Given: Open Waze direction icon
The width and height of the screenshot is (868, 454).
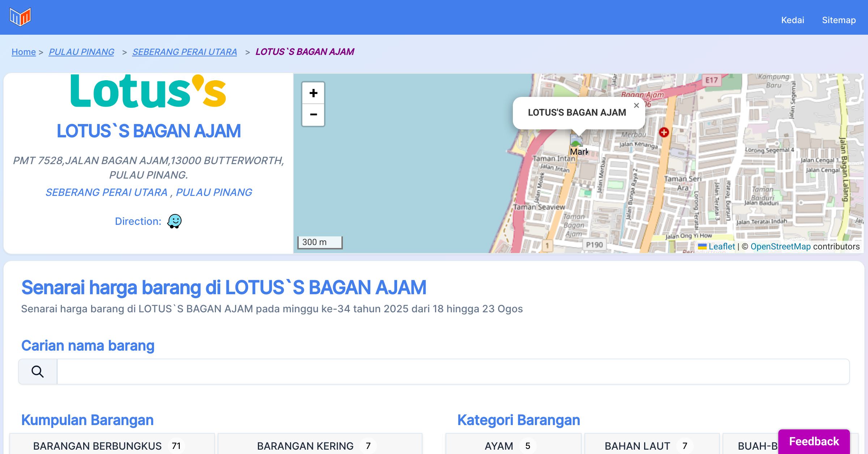Looking at the screenshot, I should click(174, 221).
